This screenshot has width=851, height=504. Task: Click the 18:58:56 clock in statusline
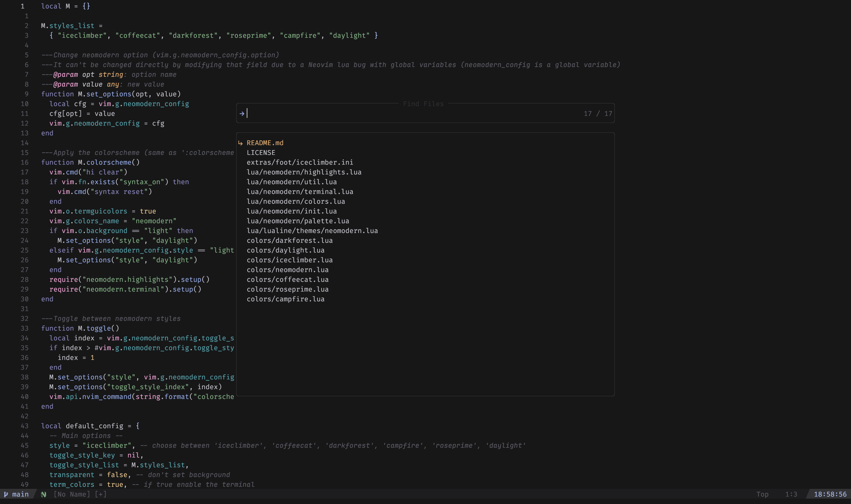[830, 494]
